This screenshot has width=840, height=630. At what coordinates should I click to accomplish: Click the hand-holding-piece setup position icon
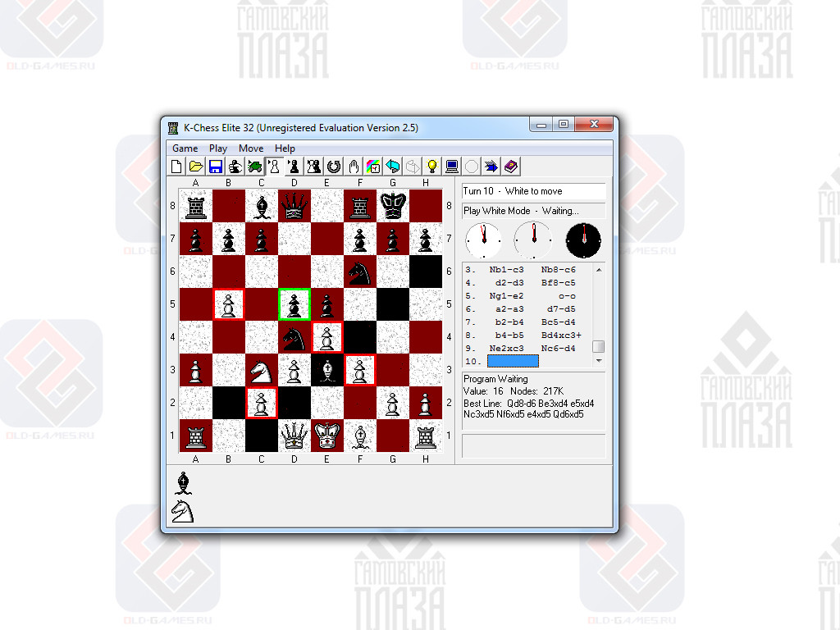click(x=235, y=167)
